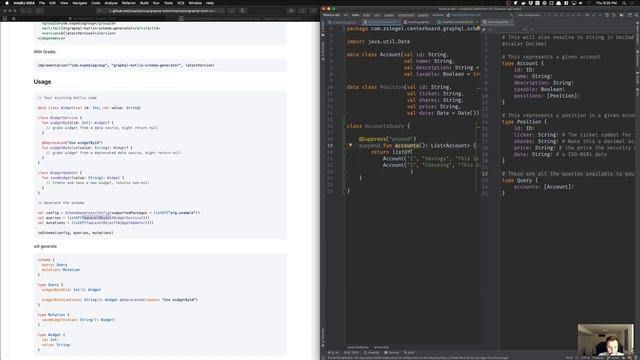Open the Apple menu
This screenshot has height=360, width=640.
[x=7, y=3]
